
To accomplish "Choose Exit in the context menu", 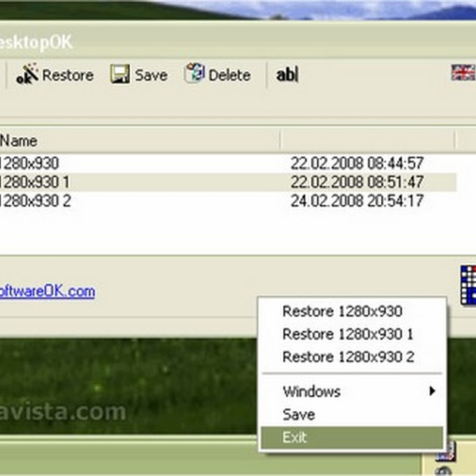I will coord(352,437).
